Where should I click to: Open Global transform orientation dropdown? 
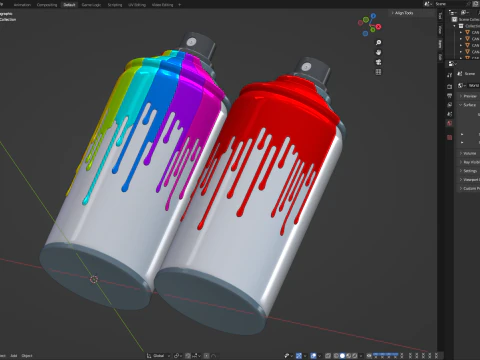pyautogui.click(x=158, y=356)
